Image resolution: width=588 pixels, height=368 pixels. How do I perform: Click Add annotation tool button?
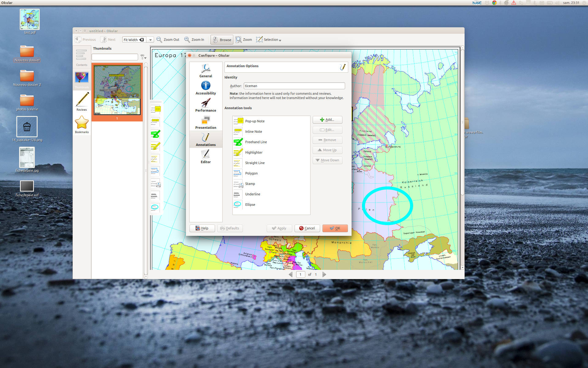pyautogui.click(x=327, y=120)
